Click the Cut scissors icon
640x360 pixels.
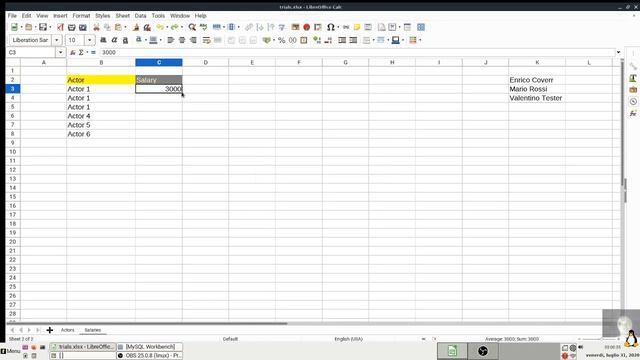(96, 27)
